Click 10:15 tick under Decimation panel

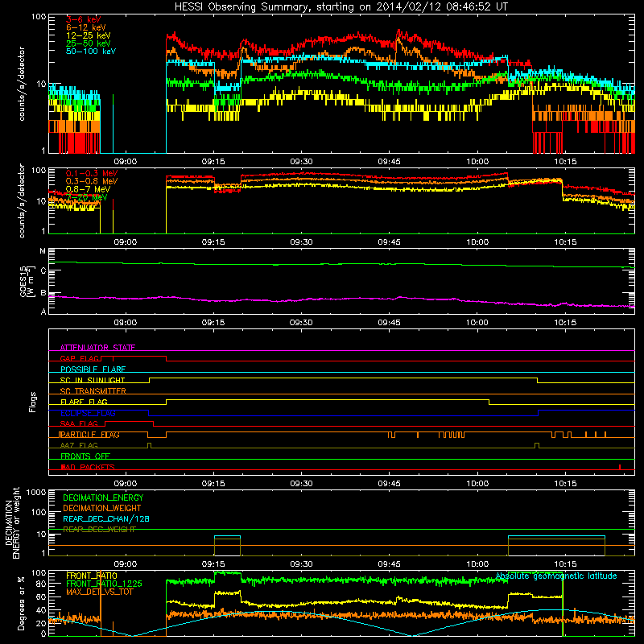point(565,564)
